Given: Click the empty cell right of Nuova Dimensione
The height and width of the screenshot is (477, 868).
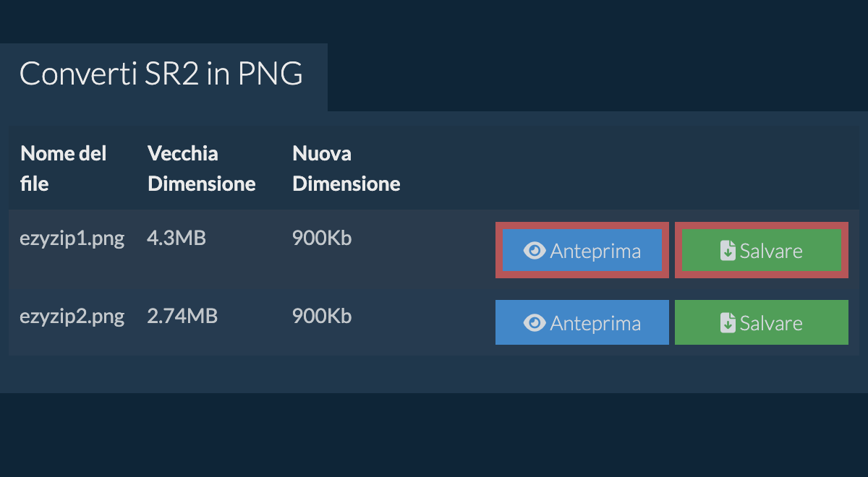Looking at the screenshot, I should [629, 168].
